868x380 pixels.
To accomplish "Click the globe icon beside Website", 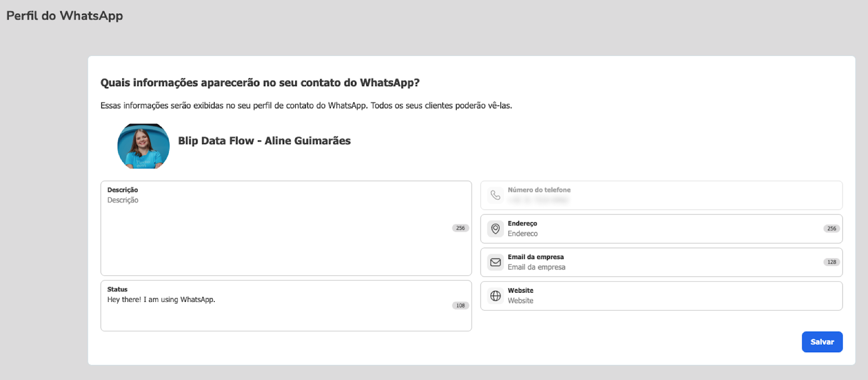I will pyautogui.click(x=495, y=296).
